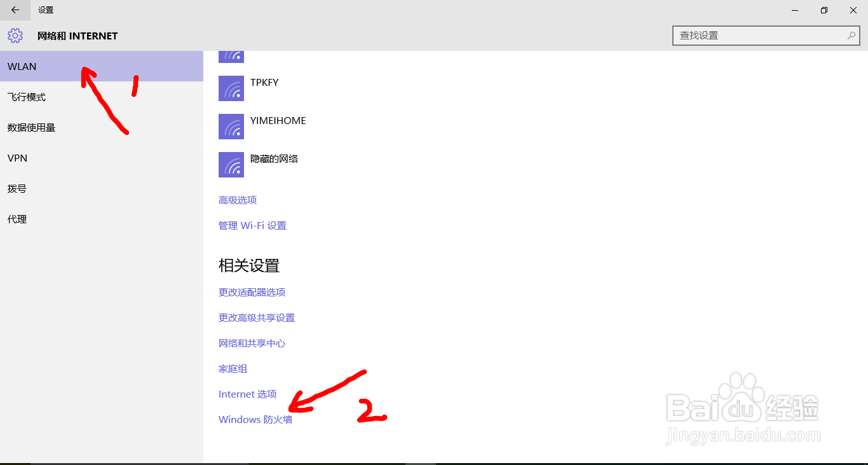This screenshot has height=465, width=868.
Task: Open the 代理 settings section
Action: click(17, 219)
